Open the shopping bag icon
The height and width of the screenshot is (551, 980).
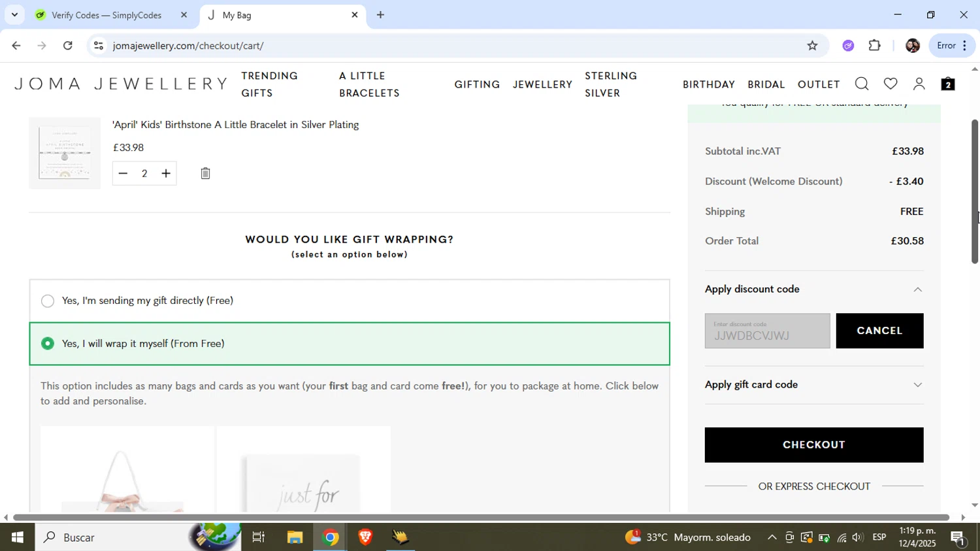(948, 84)
